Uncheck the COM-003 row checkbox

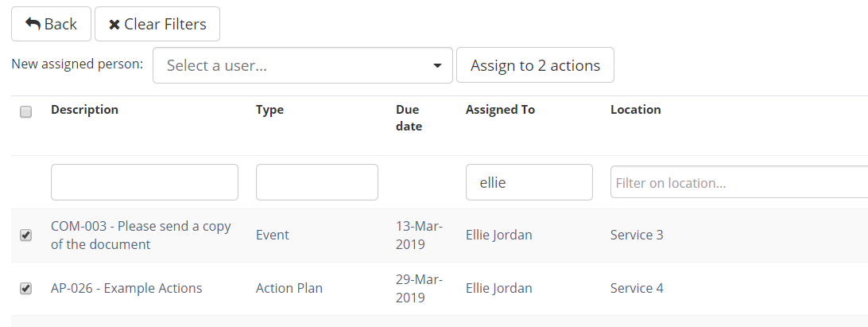coord(25,236)
